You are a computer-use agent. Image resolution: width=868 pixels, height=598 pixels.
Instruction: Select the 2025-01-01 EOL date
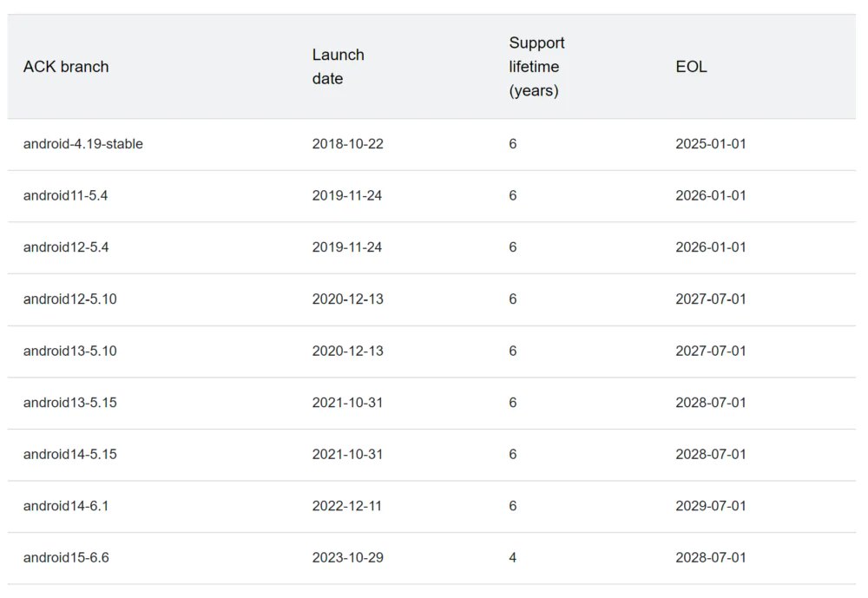[x=711, y=144]
